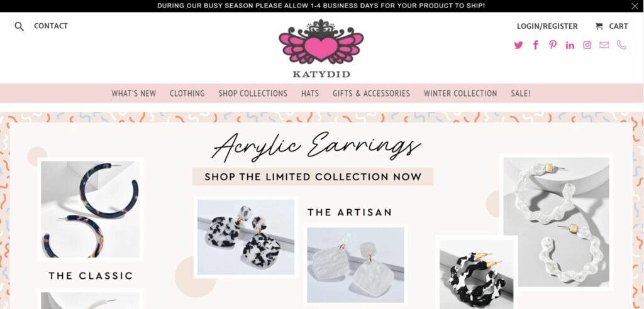Open the LinkedIn icon link

[570, 45]
